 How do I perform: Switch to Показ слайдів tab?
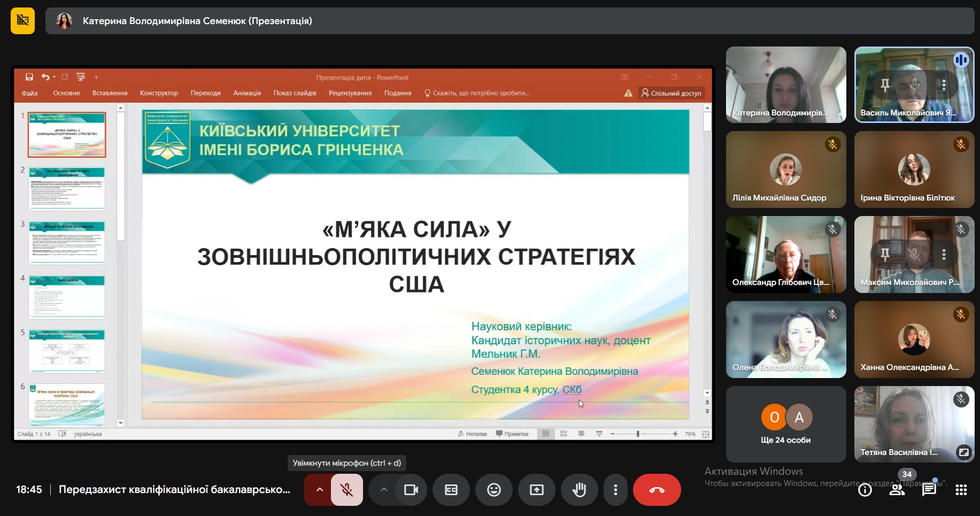click(x=295, y=93)
